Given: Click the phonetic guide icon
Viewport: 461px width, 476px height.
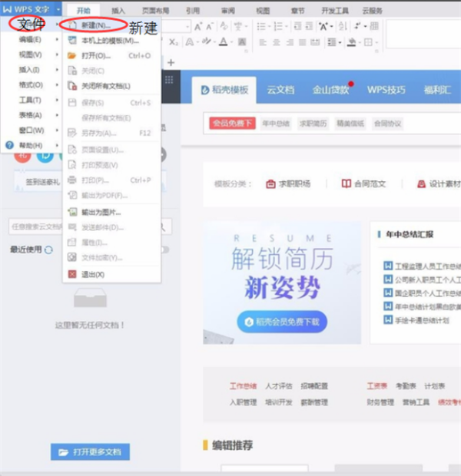Looking at the screenshot, I should (x=238, y=26).
